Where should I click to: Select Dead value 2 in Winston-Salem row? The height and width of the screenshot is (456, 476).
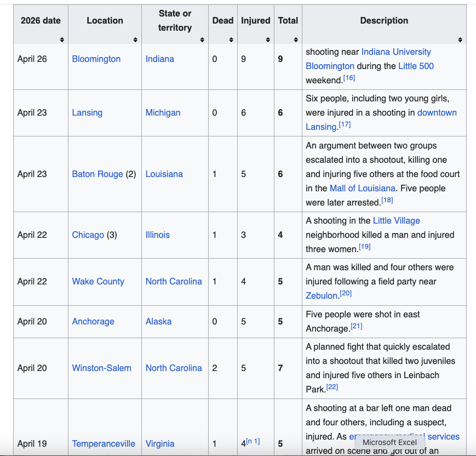click(215, 368)
